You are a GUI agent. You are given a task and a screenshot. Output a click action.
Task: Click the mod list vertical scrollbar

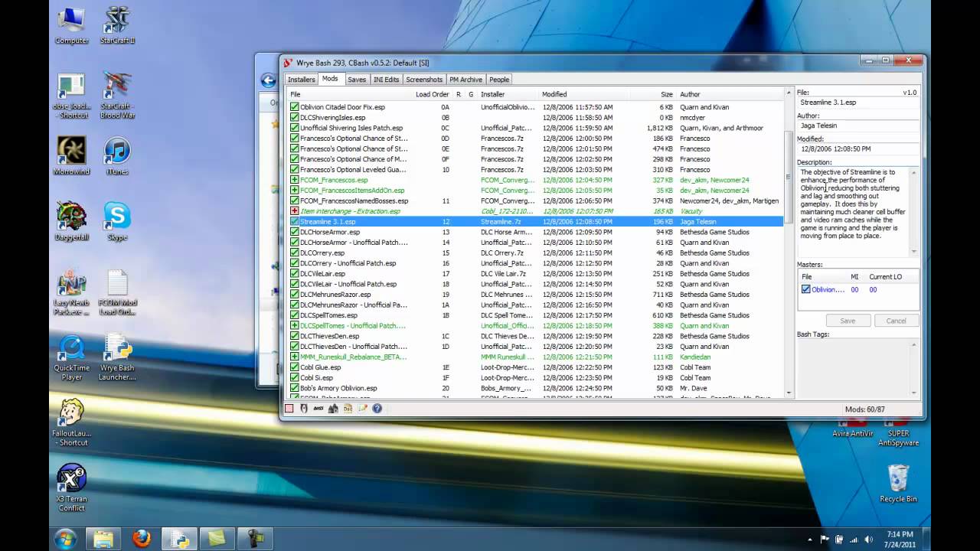(789, 177)
